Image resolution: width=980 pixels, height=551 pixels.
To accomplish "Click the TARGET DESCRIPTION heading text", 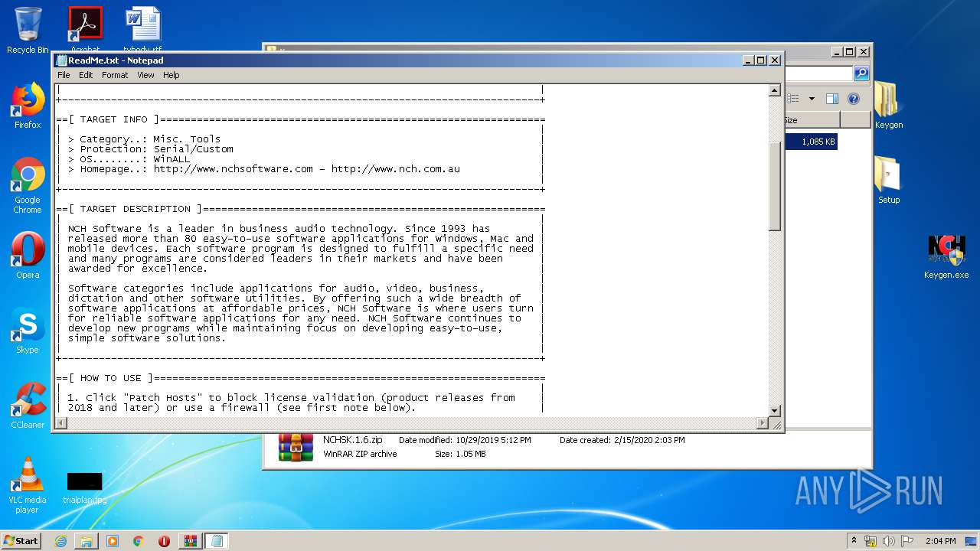I will click(x=135, y=209).
